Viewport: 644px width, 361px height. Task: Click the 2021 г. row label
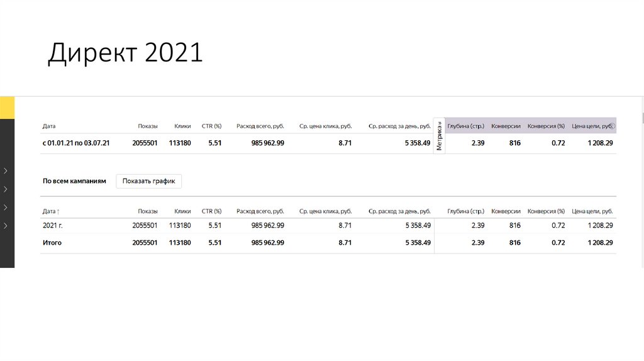pyautogui.click(x=53, y=226)
